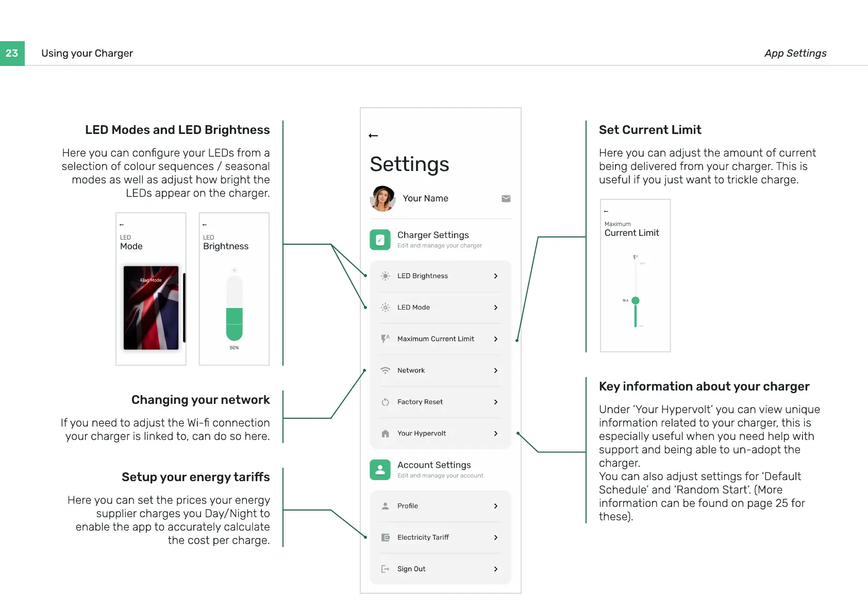Image resolution: width=868 pixels, height=613 pixels.
Task: Click the Electricity Tariff wallet icon
Action: pos(385,537)
